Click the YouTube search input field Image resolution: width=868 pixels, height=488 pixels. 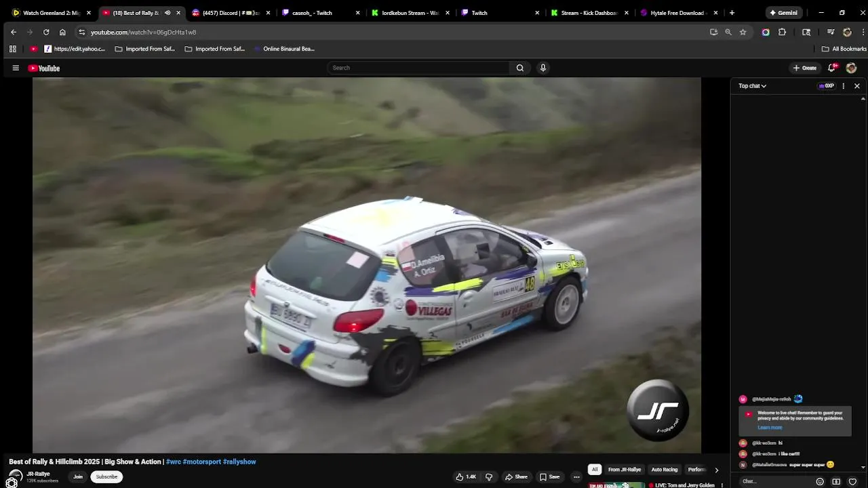[x=418, y=68]
